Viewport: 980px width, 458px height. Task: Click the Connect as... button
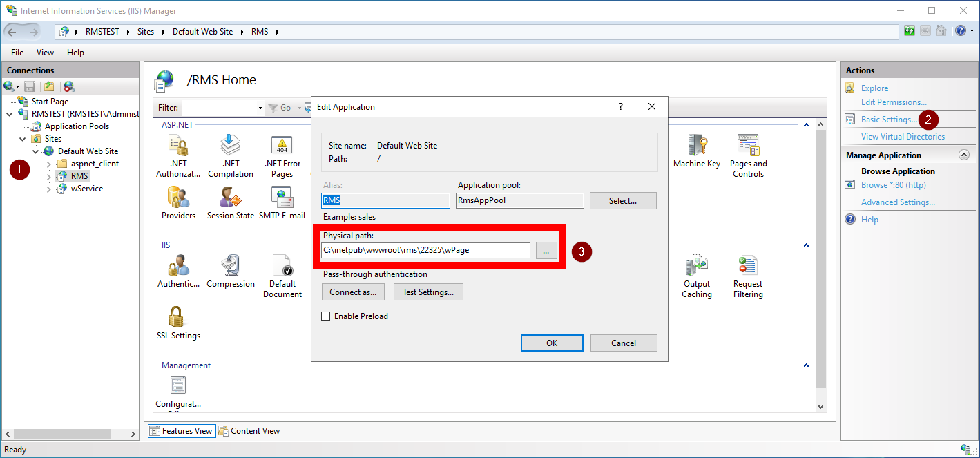click(353, 292)
